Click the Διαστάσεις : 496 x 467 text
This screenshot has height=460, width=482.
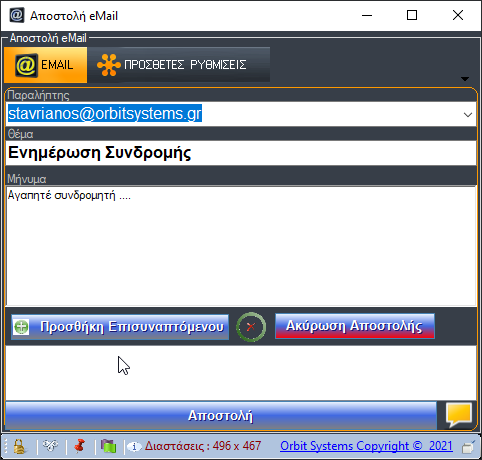203,446
